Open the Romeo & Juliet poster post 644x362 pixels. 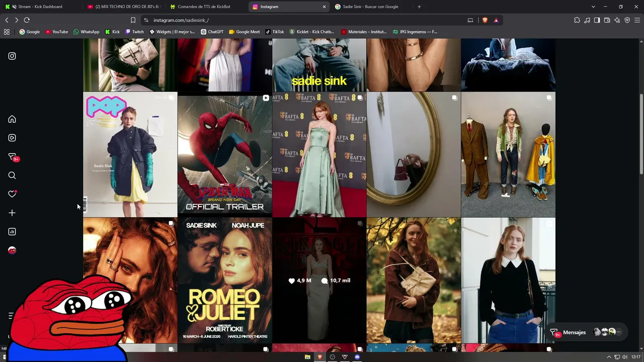225,281
